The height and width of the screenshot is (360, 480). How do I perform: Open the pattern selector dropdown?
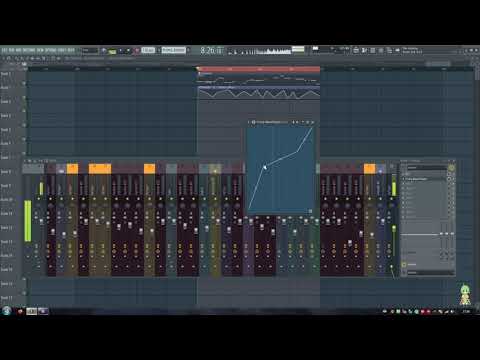click(x=174, y=50)
